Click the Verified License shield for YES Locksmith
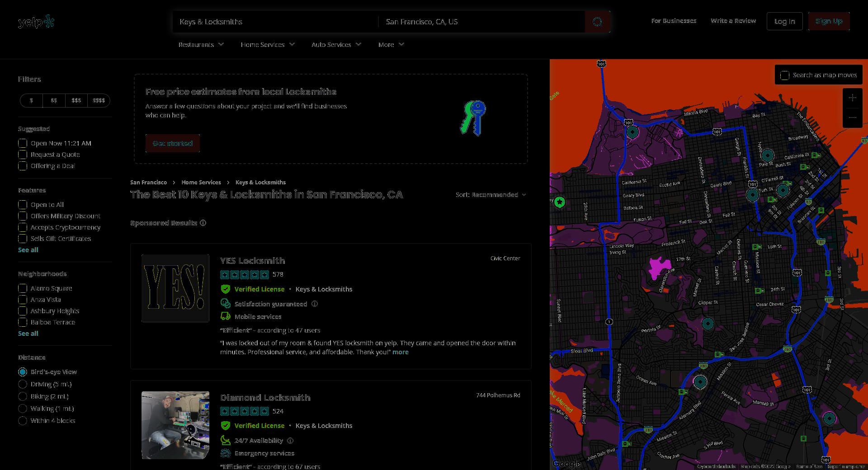Screen dimensions: 868x470 click(225, 289)
